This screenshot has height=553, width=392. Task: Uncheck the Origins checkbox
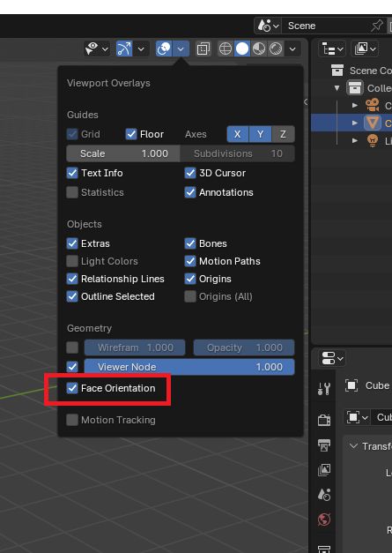190,279
